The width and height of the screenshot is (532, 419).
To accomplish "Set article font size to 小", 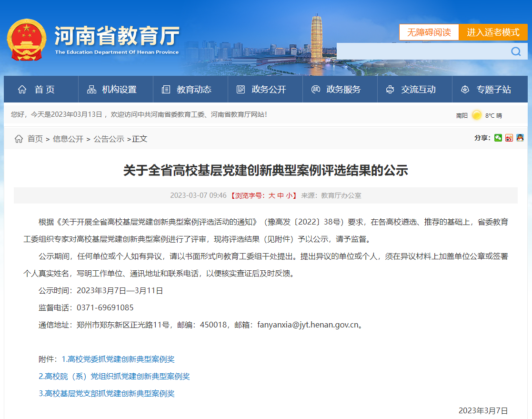I will tap(289, 195).
